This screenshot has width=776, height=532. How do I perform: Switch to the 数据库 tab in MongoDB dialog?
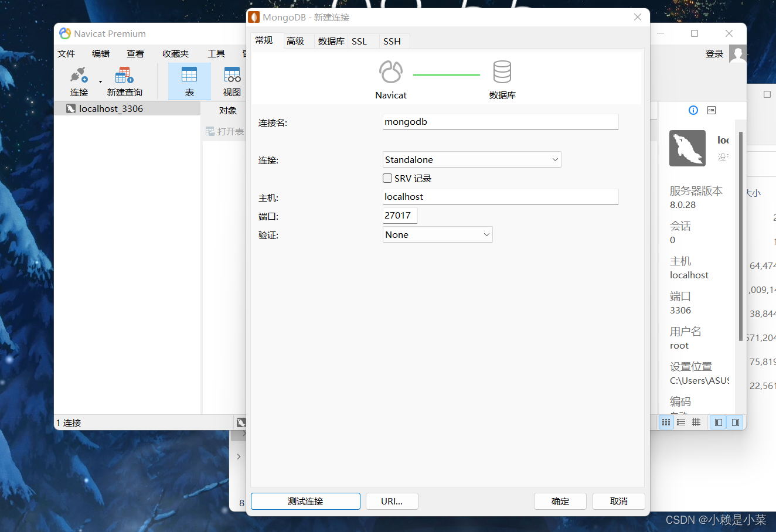(x=331, y=41)
